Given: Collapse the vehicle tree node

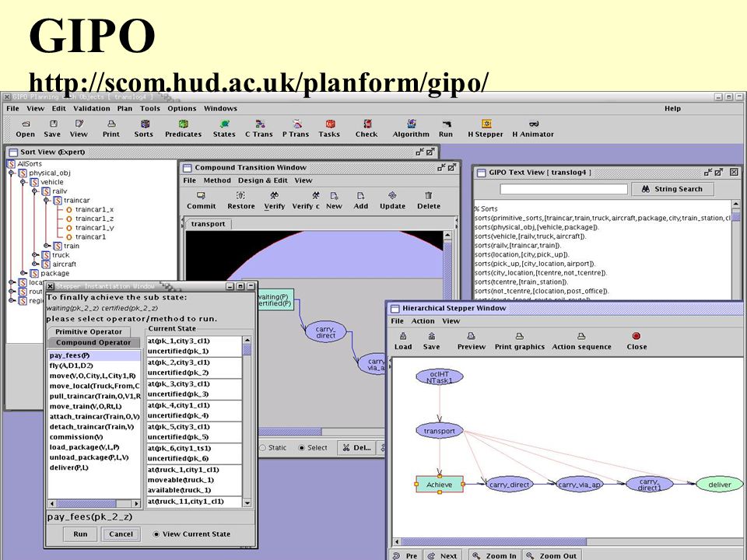Looking at the screenshot, I should pyautogui.click(x=23, y=182).
